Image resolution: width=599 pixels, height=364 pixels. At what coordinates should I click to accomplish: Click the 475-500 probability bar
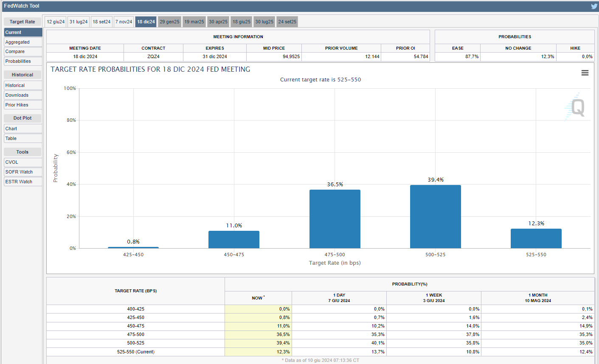pos(335,219)
